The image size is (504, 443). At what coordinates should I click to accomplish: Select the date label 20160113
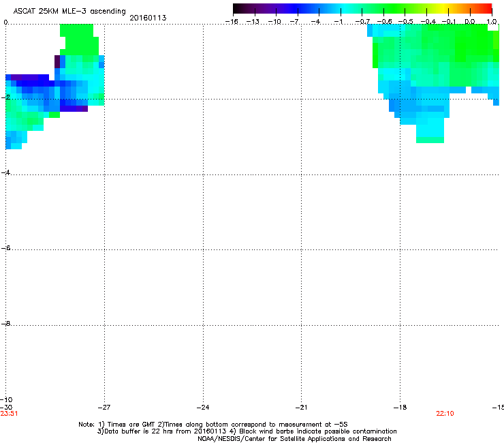[148, 18]
